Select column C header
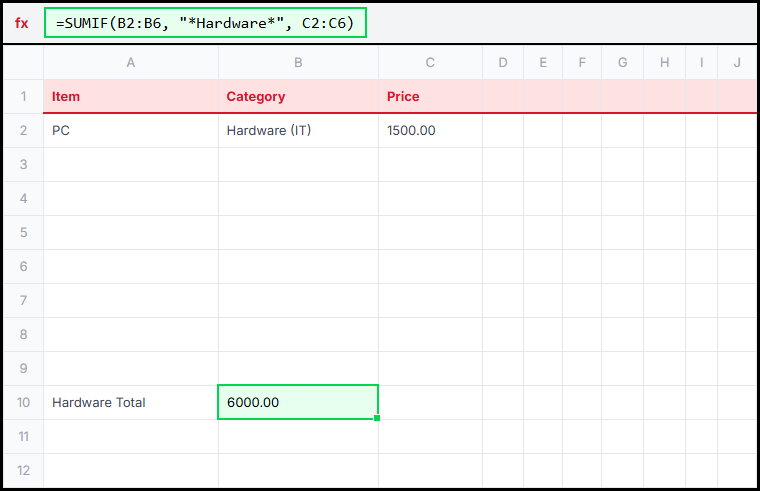This screenshot has width=760, height=491. [430, 63]
